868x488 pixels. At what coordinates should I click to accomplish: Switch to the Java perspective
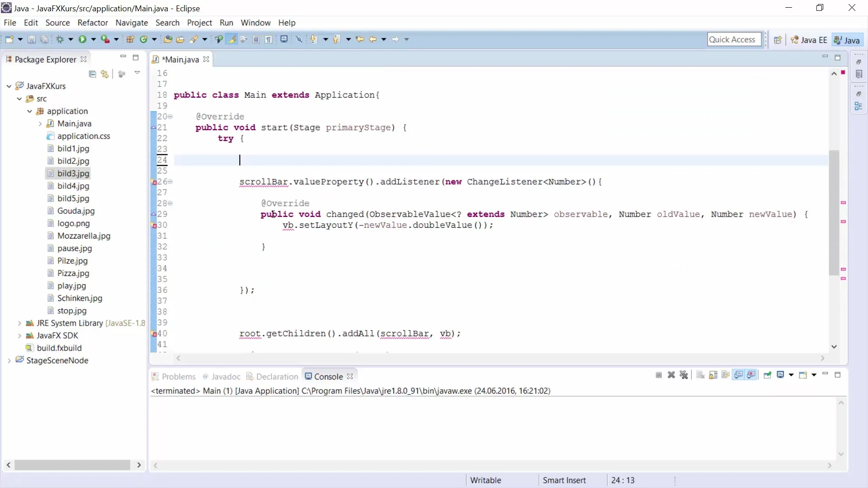coord(847,40)
